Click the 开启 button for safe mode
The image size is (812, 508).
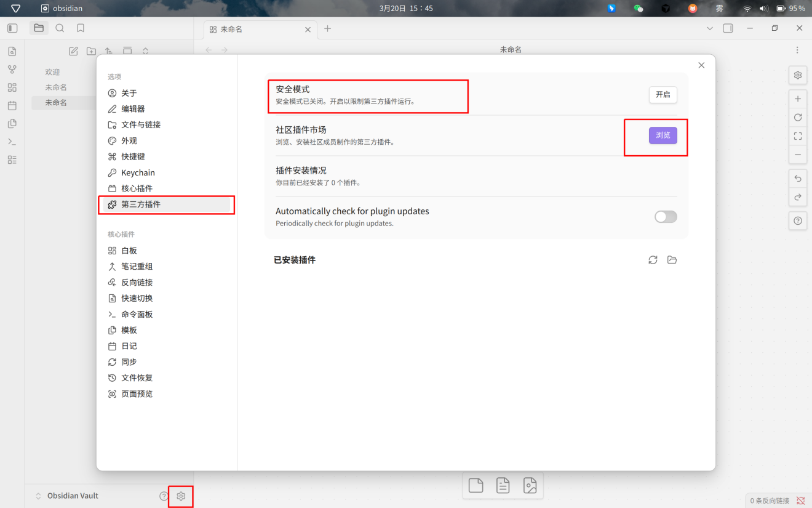tap(663, 95)
